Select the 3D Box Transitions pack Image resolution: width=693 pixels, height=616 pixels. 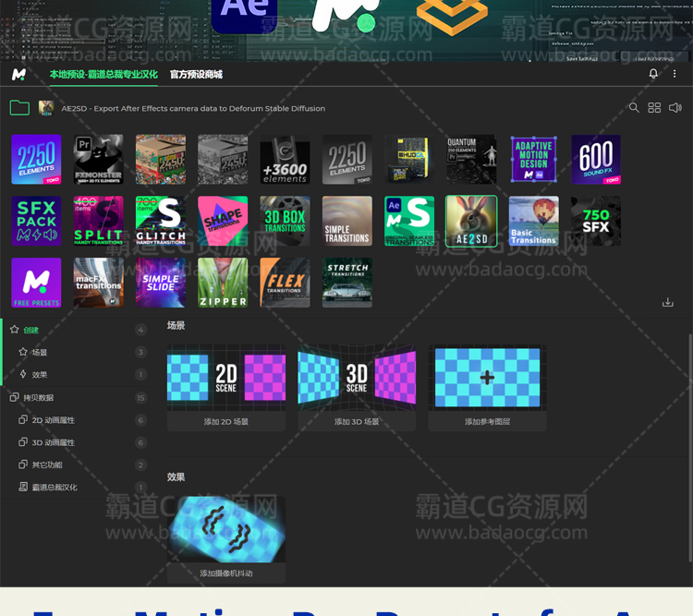pos(286,221)
